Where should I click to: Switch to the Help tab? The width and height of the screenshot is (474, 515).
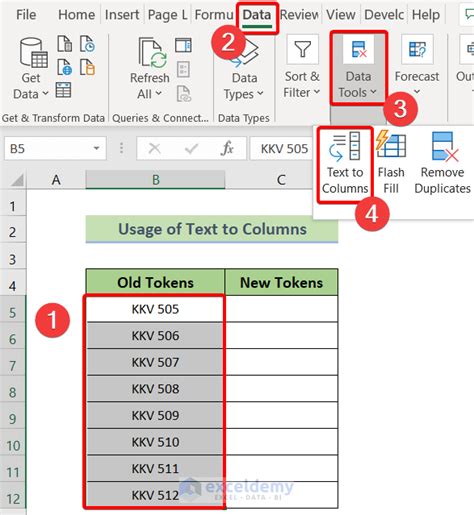[x=426, y=15]
